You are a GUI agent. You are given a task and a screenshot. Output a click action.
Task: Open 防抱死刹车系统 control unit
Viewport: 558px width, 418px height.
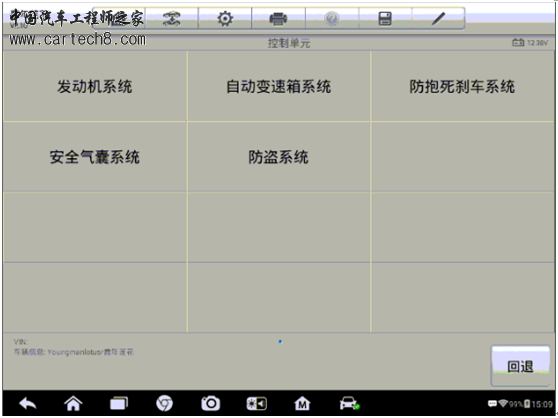pos(462,86)
